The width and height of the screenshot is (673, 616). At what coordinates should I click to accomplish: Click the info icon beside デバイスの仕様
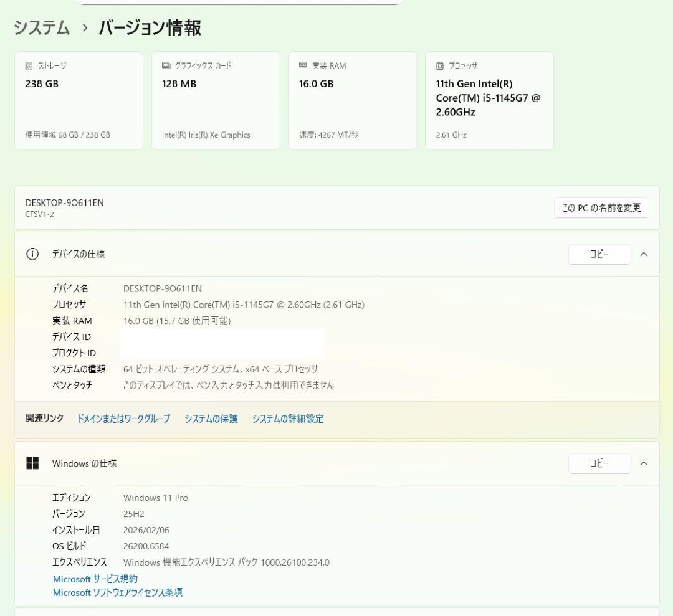click(x=32, y=254)
